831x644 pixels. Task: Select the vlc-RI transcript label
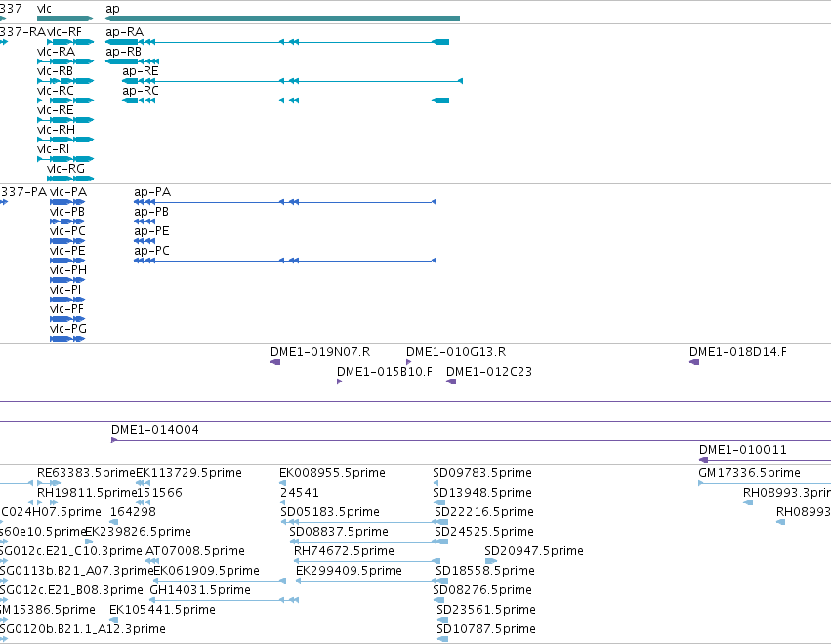click(53, 149)
